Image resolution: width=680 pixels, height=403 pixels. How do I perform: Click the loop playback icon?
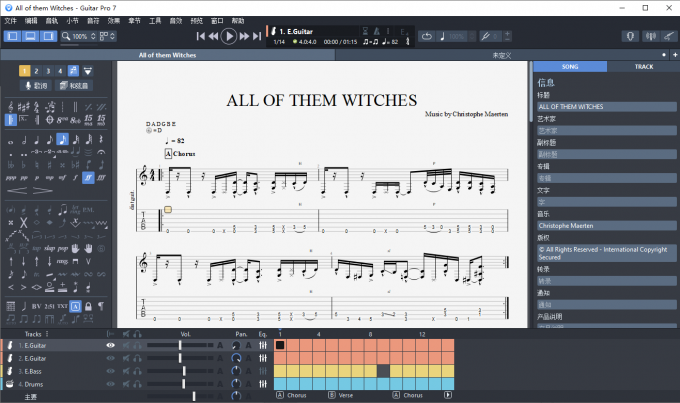[426, 36]
